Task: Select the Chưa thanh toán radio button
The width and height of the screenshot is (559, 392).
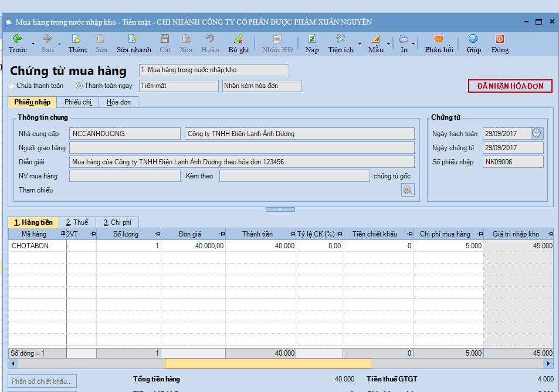Action: coord(11,86)
